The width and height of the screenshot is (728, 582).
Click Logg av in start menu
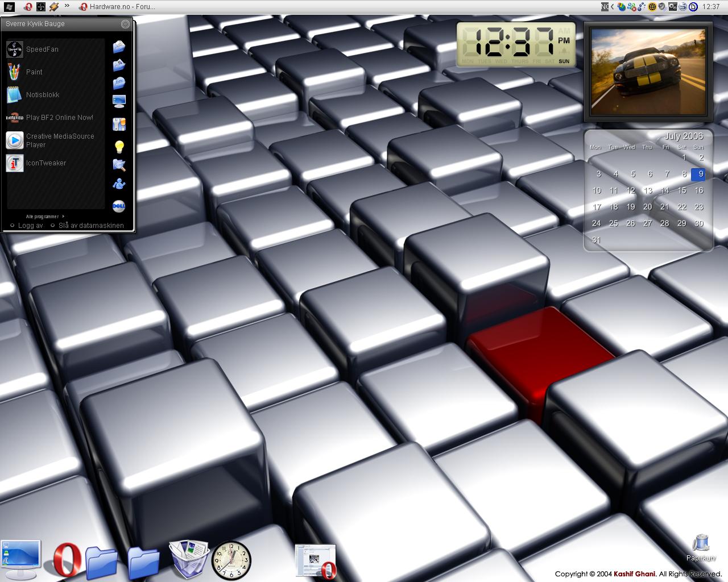(27, 225)
